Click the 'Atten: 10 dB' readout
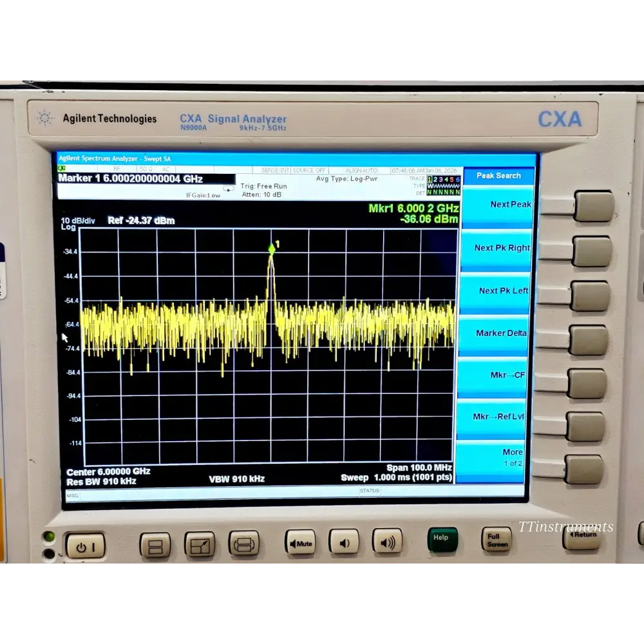This screenshot has height=644, width=644. [x=261, y=194]
